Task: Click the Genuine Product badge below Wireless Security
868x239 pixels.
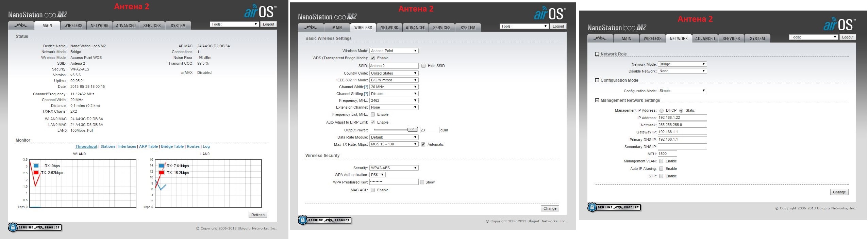Action: pos(325,220)
